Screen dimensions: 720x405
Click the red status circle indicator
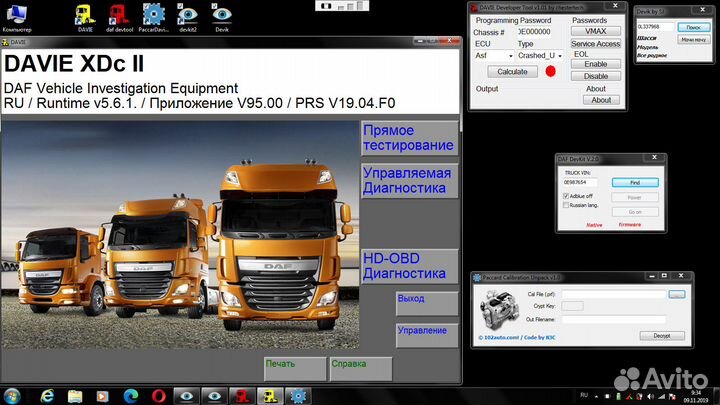(550, 71)
